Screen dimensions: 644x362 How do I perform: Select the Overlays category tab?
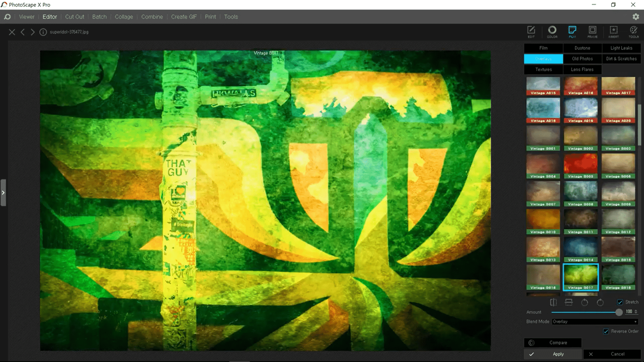pyautogui.click(x=543, y=59)
